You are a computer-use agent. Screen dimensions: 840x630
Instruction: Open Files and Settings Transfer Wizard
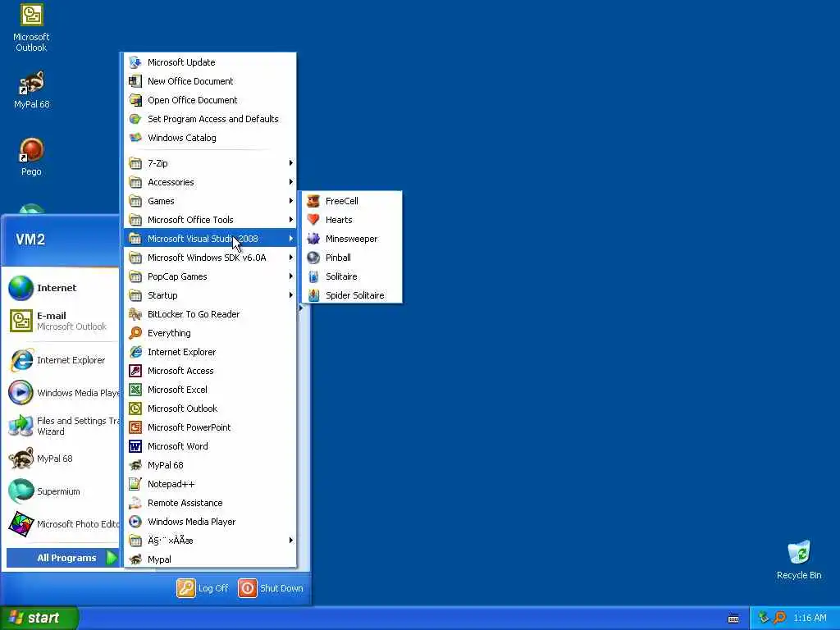click(x=62, y=426)
